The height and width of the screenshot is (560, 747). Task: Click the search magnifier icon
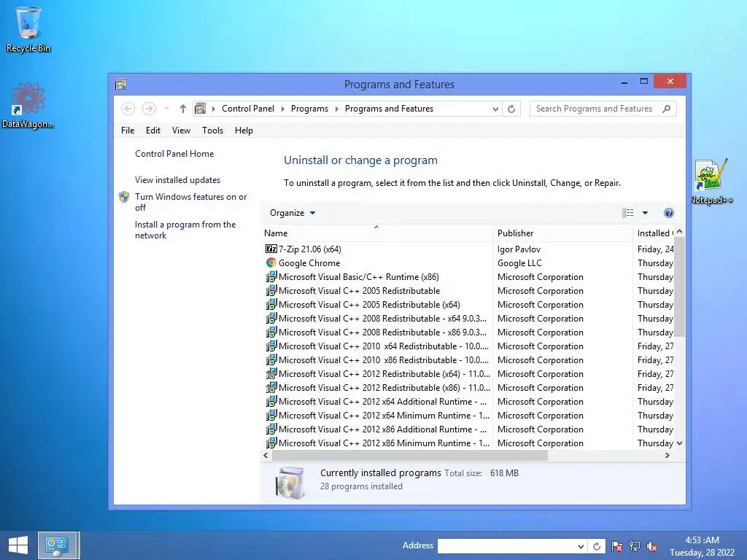tap(667, 109)
